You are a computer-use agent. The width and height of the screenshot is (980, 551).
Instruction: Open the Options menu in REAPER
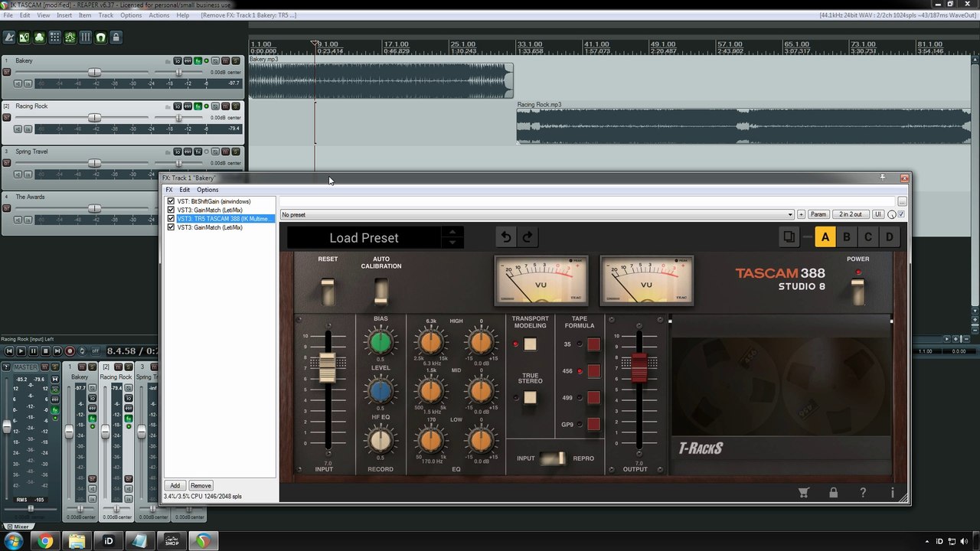131,15
